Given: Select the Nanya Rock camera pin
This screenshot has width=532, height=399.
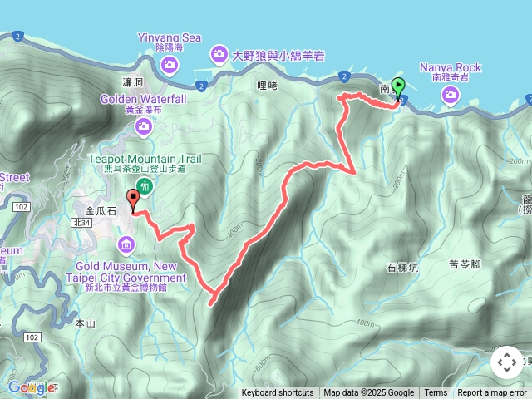Looking at the screenshot, I should tap(451, 95).
